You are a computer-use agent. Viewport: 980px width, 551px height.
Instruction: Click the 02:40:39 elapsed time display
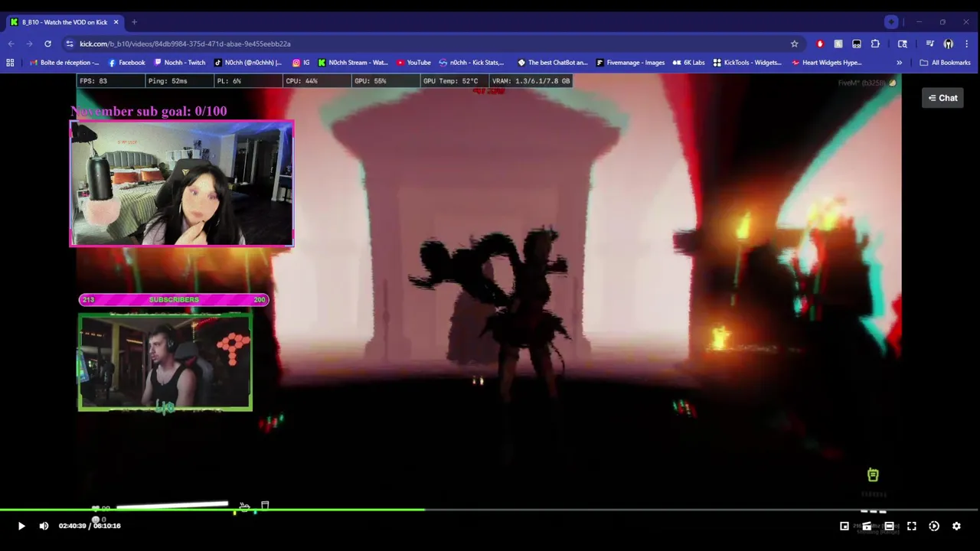pos(73,526)
